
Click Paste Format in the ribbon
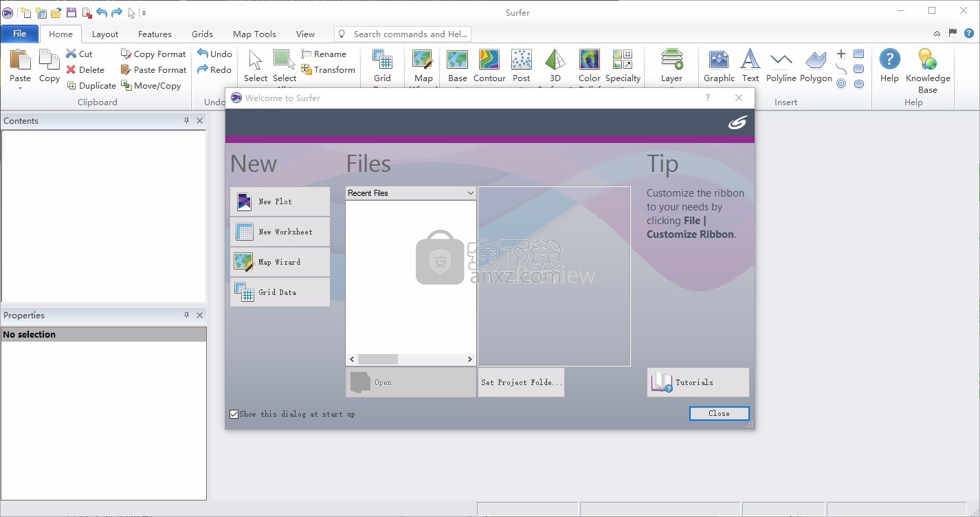tap(153, 69)
